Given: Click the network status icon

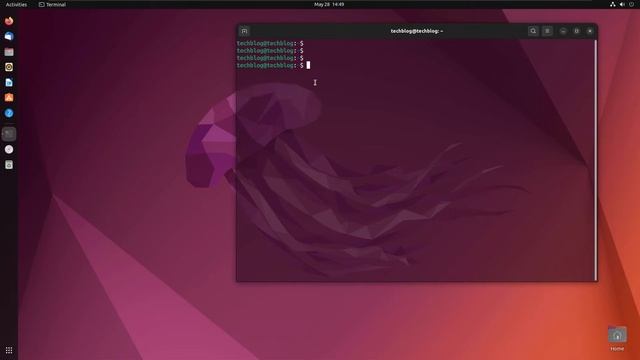Looking at the screenshot, I should coord(612,4).
